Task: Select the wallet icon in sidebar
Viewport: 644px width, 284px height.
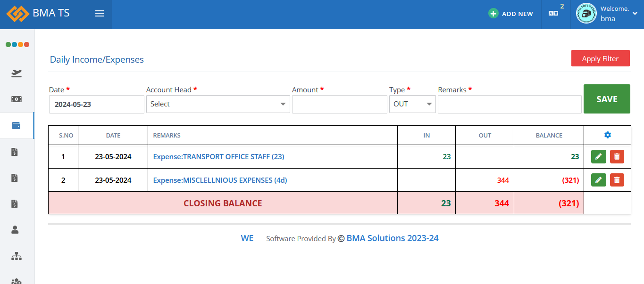Action: pos(17,126)
